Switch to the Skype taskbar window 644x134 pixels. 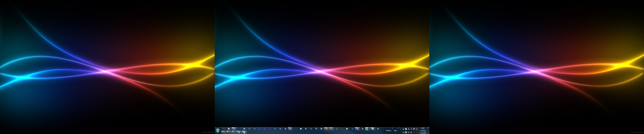pyautogui.click(x=239, y=132)
